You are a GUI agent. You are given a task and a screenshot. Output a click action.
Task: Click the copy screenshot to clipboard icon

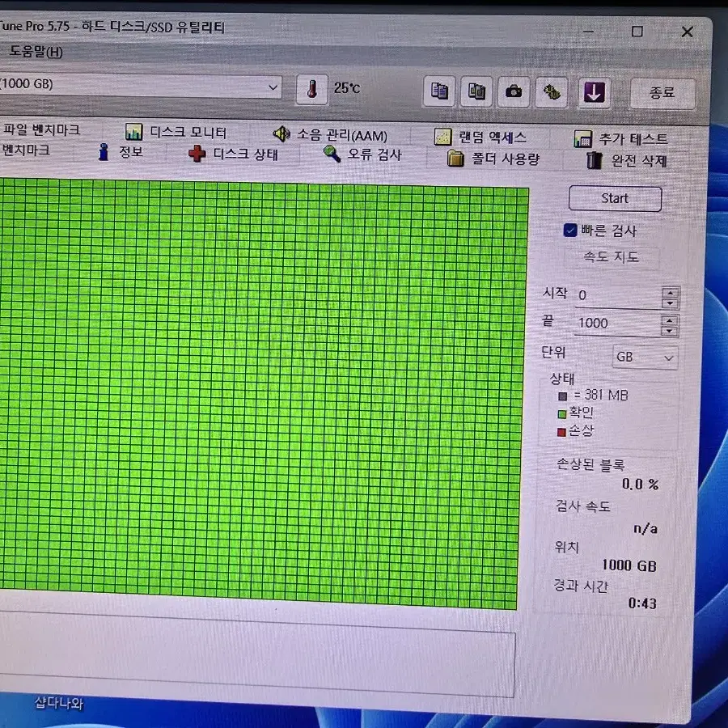(476, 91)
